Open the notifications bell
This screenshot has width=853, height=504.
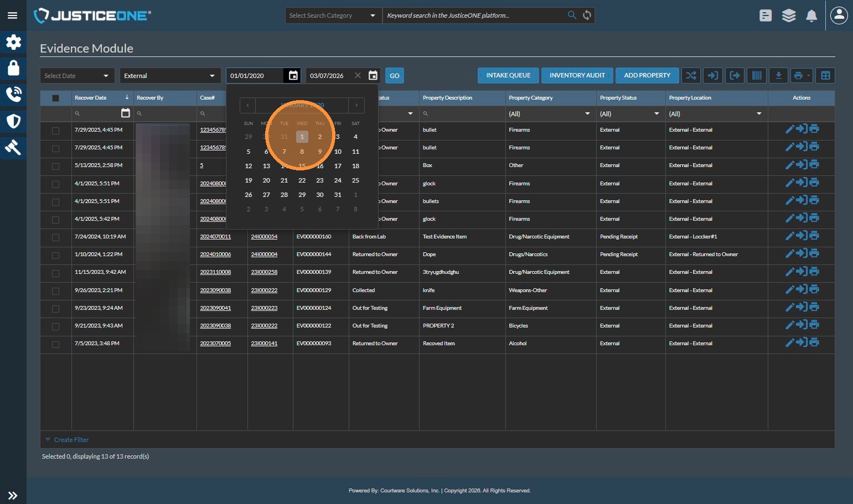[811, 15]
